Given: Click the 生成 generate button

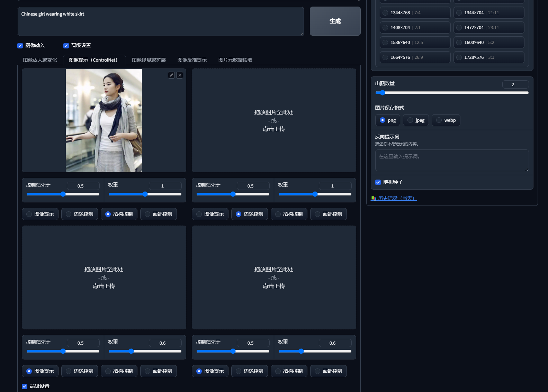Looking at the screenshot, I should point(335,21).
